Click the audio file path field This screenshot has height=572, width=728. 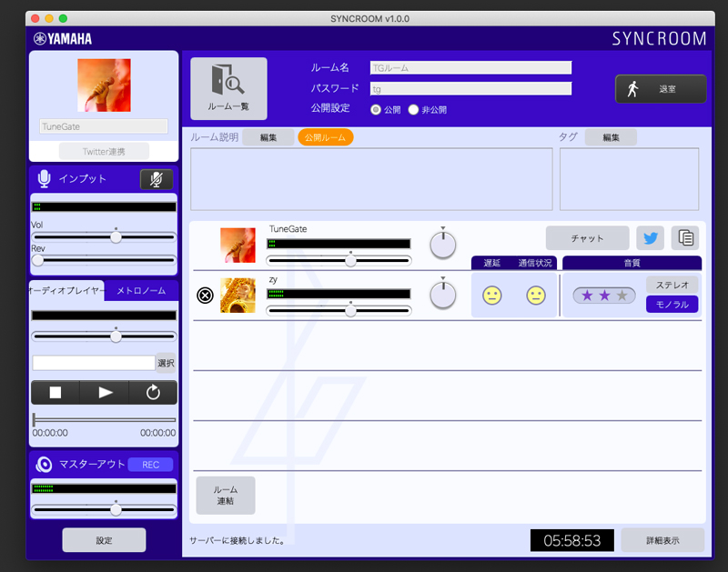[x=94, y=363]
